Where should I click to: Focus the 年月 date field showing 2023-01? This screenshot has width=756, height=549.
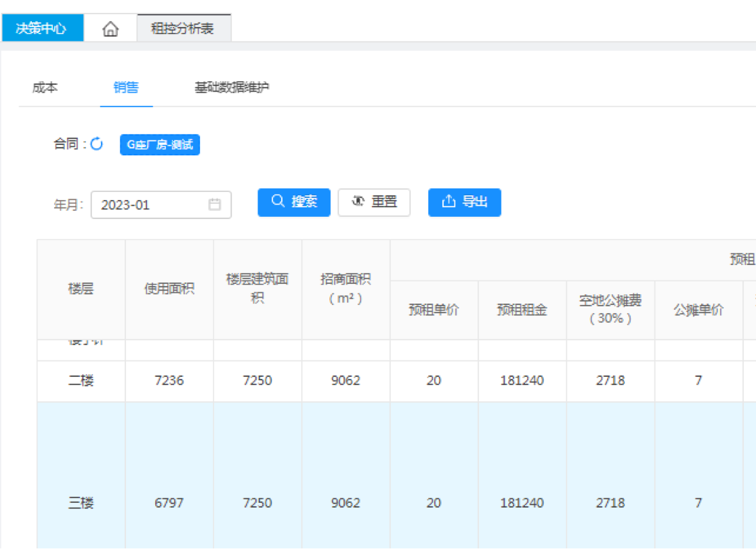coord(161,205)
